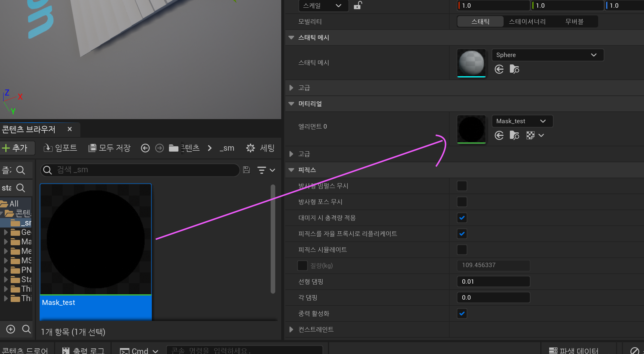The image size is (644, 354).
Task: Use selected asset for static mesh
Action: pos(499,69)
